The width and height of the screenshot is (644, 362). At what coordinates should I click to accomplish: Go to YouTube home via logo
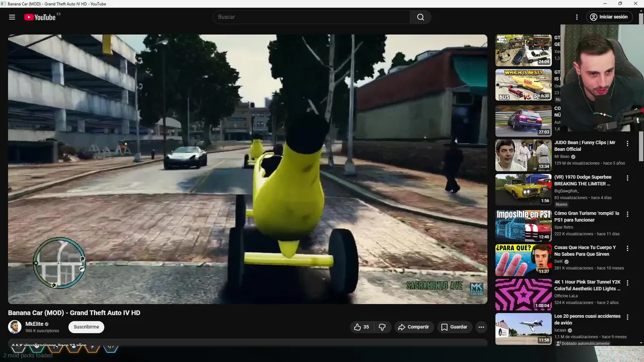pyautogui.click(x=40, y=17)
